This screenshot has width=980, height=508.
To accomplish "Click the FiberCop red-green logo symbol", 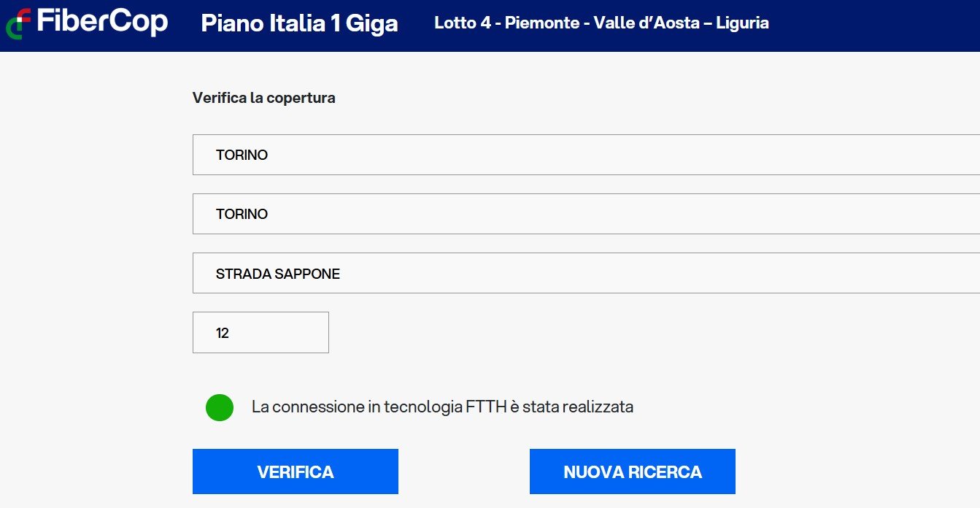I will [x=18, y=23].
